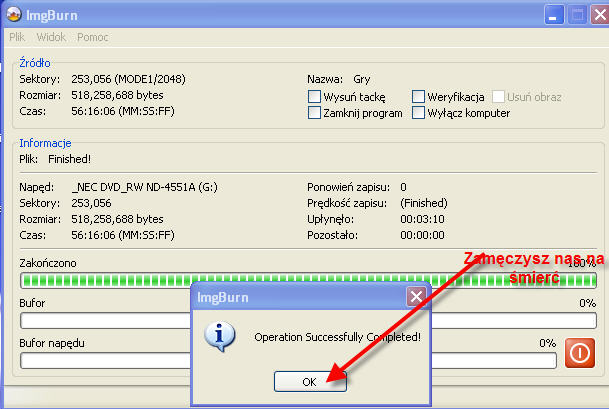The height and width of the screenshot is (409, 609).
Task: Close the ImgBurn completion dialog
Action: click(x=416, y=297)
